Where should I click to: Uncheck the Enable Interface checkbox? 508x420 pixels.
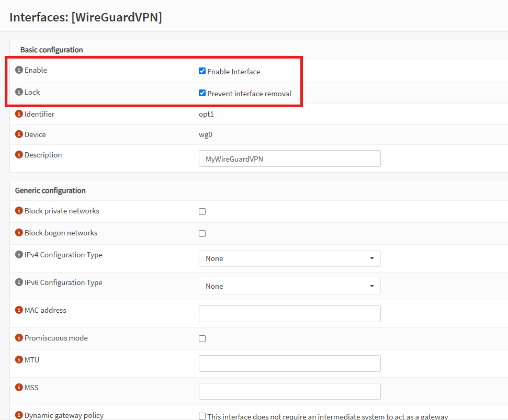[202, 71]
